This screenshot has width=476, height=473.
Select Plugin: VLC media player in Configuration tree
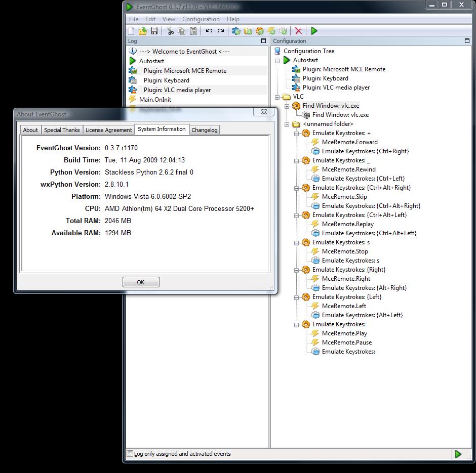coord(336,88)
